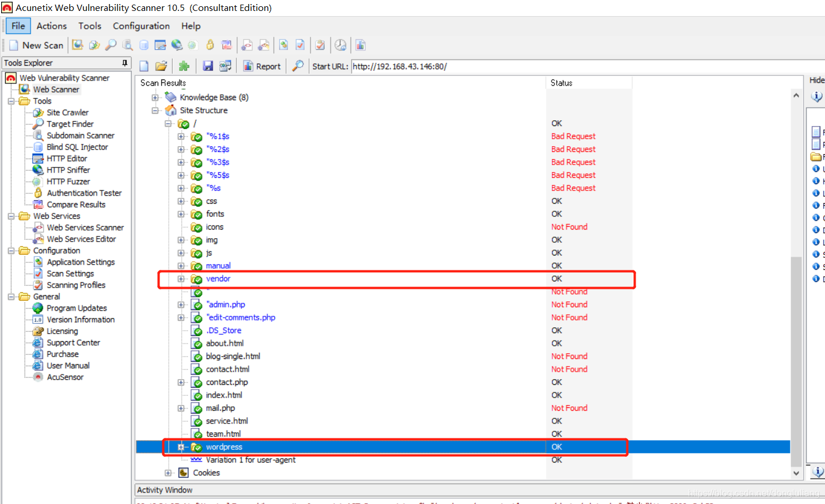Click the blank new-results page icon beside Tools Explorer
Image resolution: width=825 pixels, height=504 pixels.
pos(144,66)
